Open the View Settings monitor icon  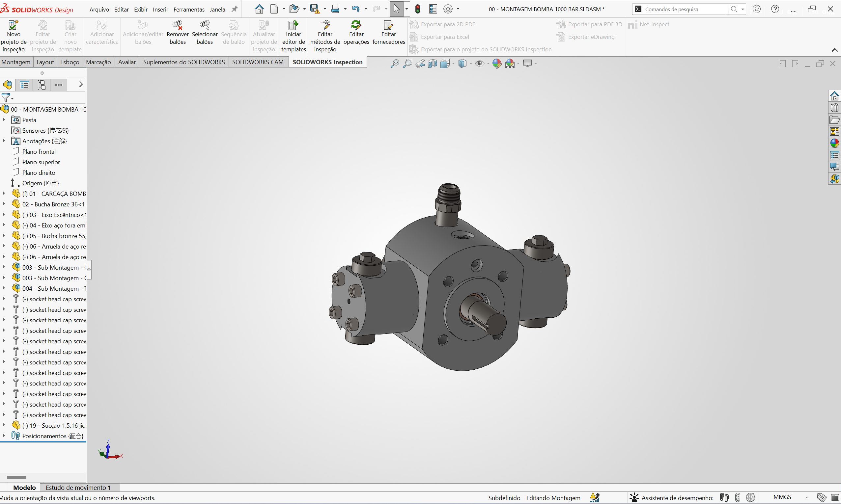click(x=527, y=64)
